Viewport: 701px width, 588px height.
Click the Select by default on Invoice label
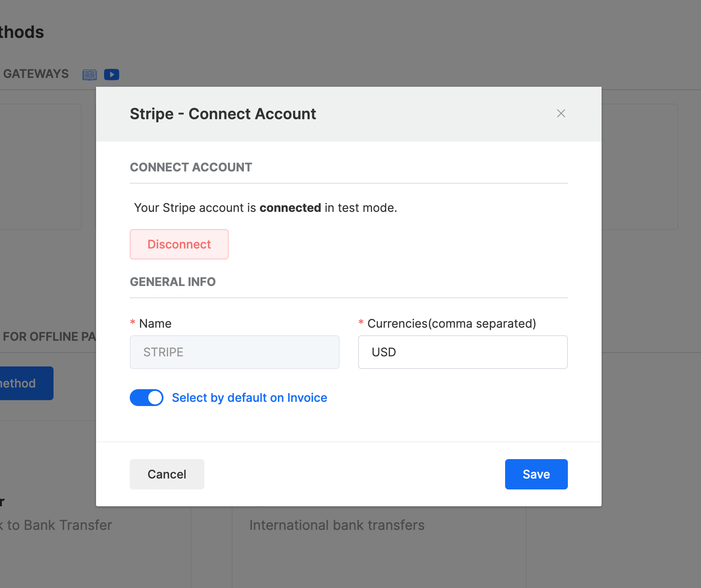249,398
